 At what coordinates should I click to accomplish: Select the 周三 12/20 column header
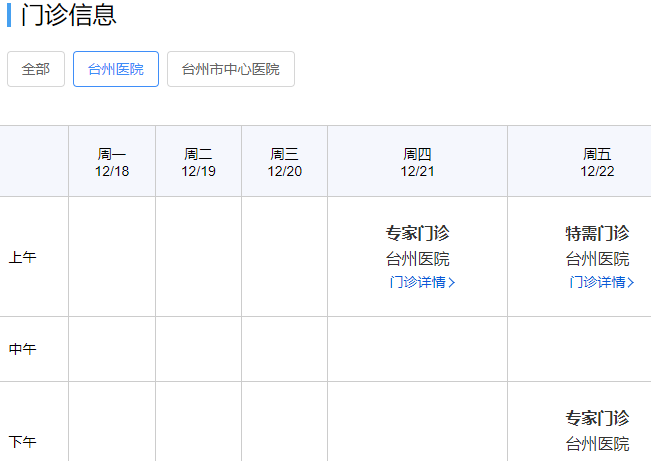(x=284, y=162)
